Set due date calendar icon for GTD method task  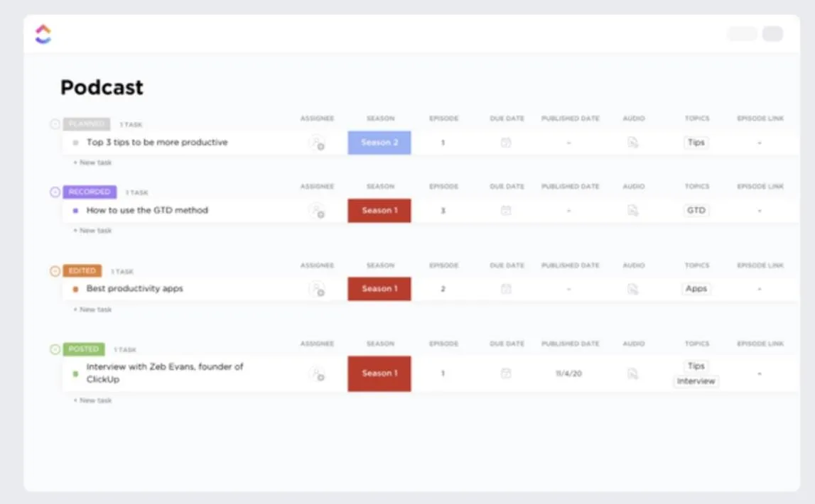tap(506, 210)
